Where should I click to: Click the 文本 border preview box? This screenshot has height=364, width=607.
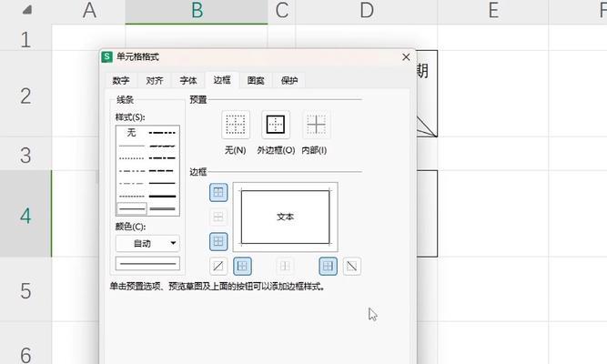pos(286,217)
